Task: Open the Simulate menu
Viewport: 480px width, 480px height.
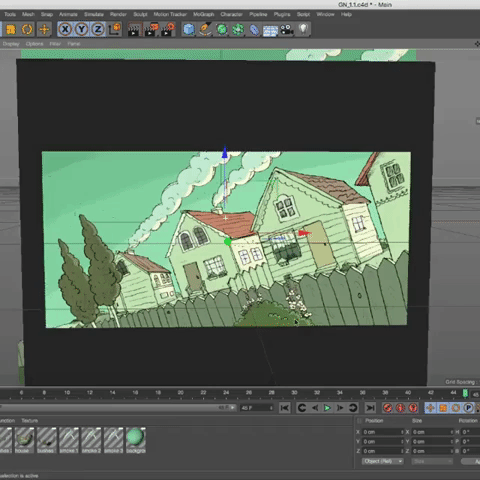Action: click(x=94, y=14)
